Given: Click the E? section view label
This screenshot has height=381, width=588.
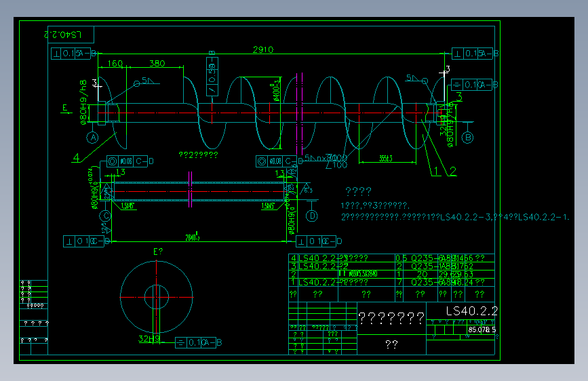Looking at the screenshot, I should pos(158,252).
